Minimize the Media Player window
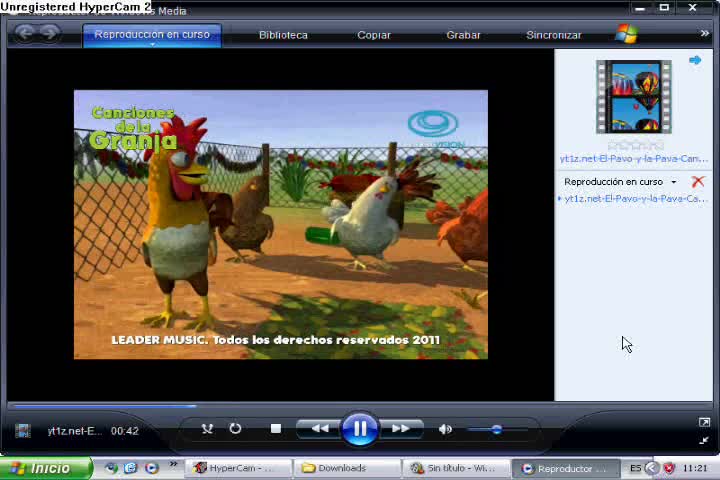Screen dimensions: 720x480 point(640,8)
